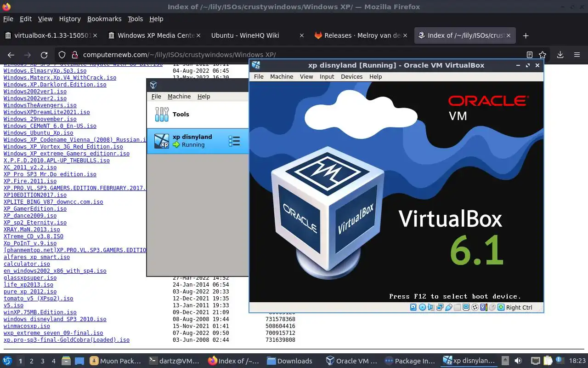The width and height of the screenshot is (588, 368).
Task: Select the xp disnyland machine in VirtualBox Manager
Action: click(198, 141)
